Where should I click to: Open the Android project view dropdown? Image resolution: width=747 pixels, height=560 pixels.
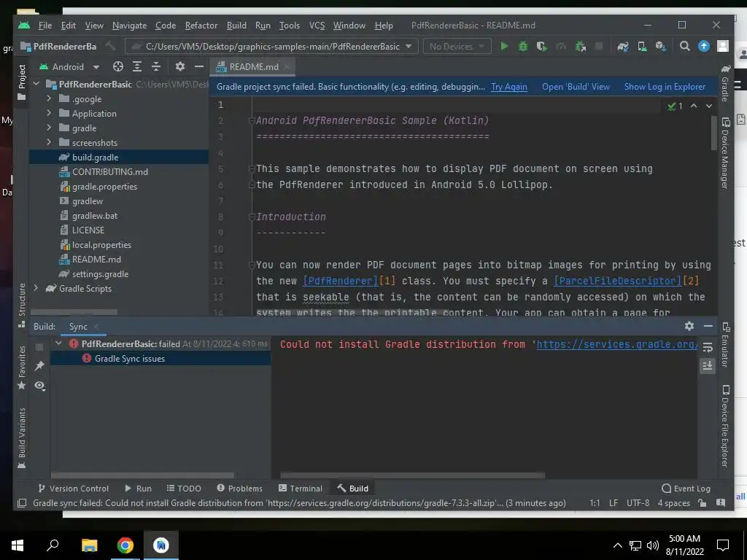pos(69,66)
